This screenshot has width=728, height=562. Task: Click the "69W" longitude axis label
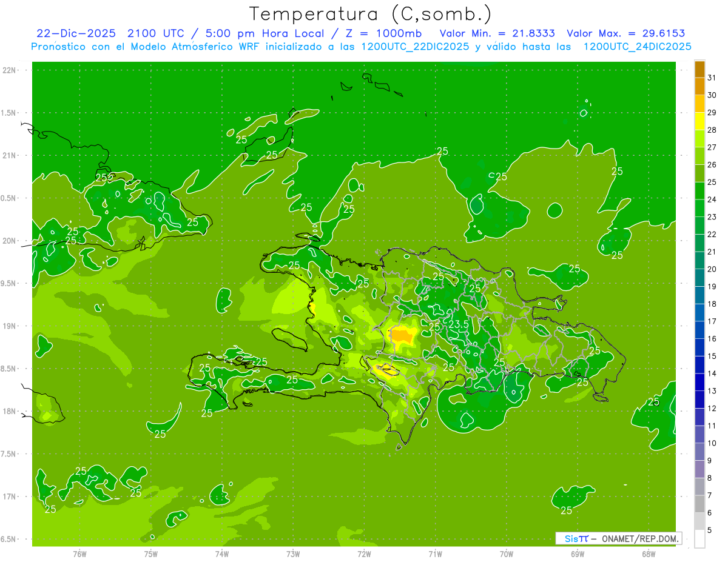coord(578,554)
